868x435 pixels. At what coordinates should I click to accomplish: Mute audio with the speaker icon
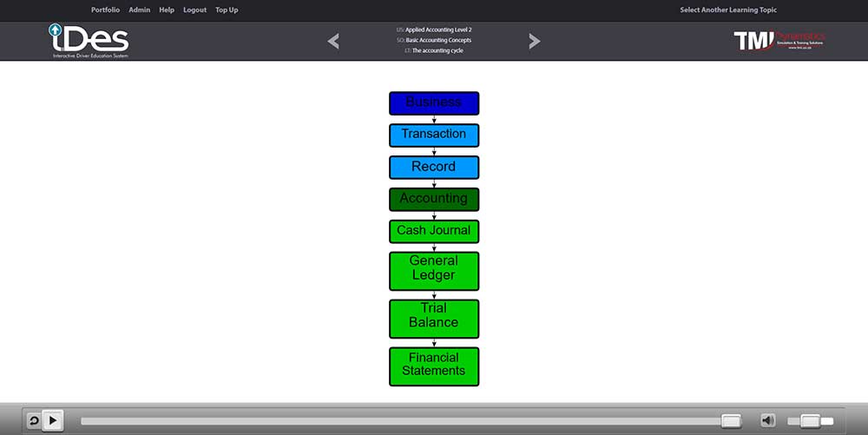coord(768,420)
